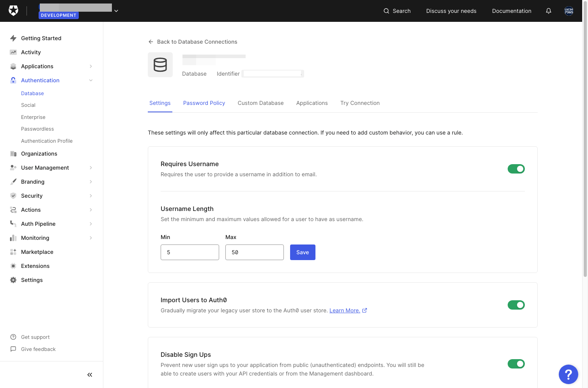Collapse the Authentication sidebar section

click(x=91, y=80)
